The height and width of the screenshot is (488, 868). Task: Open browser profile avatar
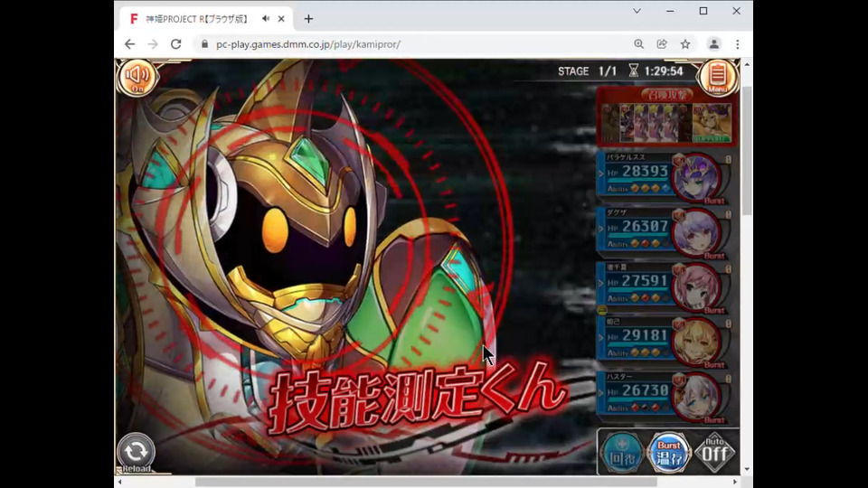(714, 44)
